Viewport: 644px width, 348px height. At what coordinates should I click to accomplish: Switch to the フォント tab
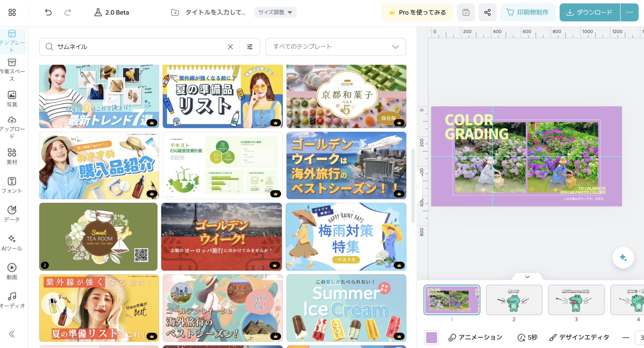(12, 185)
